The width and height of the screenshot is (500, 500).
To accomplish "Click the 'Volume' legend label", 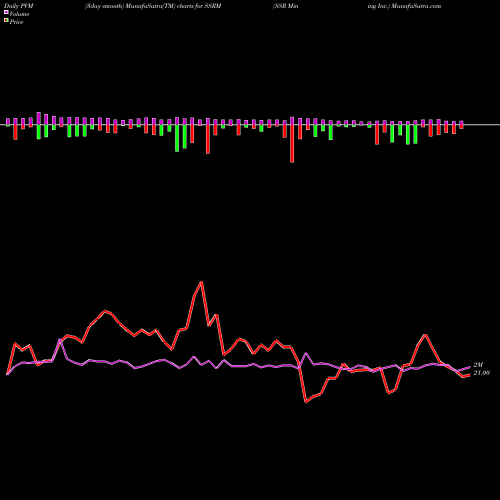I will coord(19,14).
